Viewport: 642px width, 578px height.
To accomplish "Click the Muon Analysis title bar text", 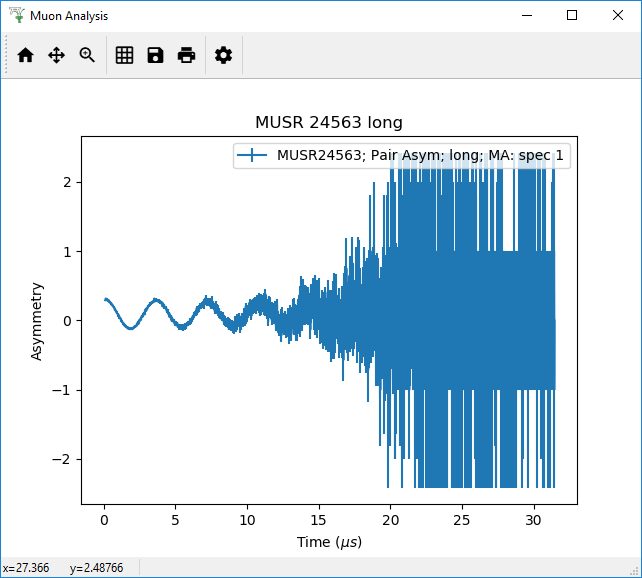I will 69,16.
